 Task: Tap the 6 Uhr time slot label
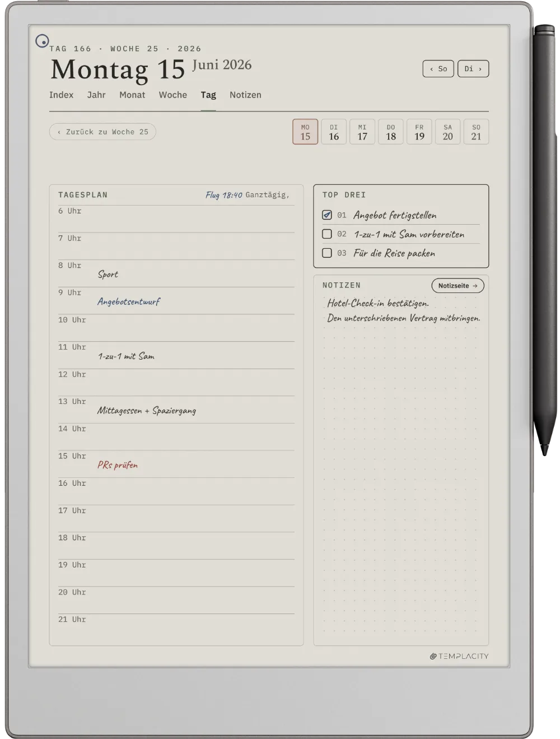click(x=70, y=211)
